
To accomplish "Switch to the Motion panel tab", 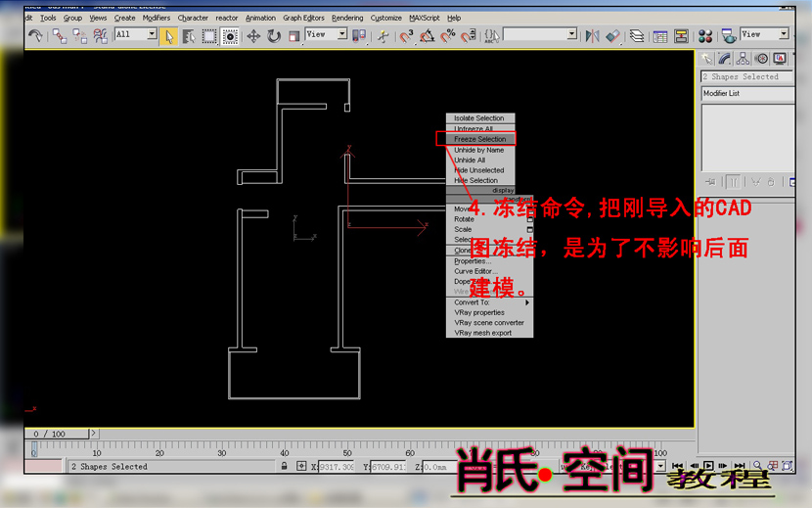I will coord(761,59).
